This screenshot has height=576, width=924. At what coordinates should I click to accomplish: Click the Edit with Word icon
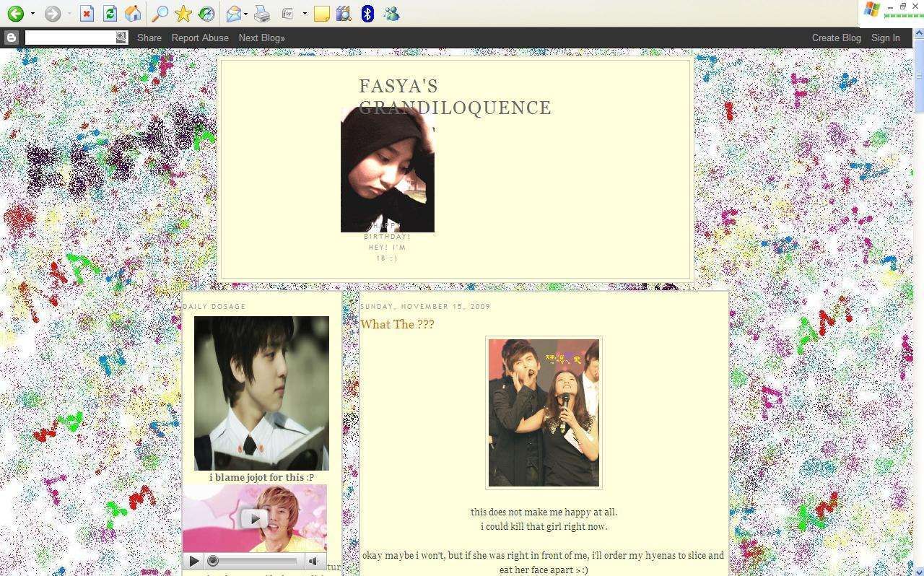(x=287, y=14)
